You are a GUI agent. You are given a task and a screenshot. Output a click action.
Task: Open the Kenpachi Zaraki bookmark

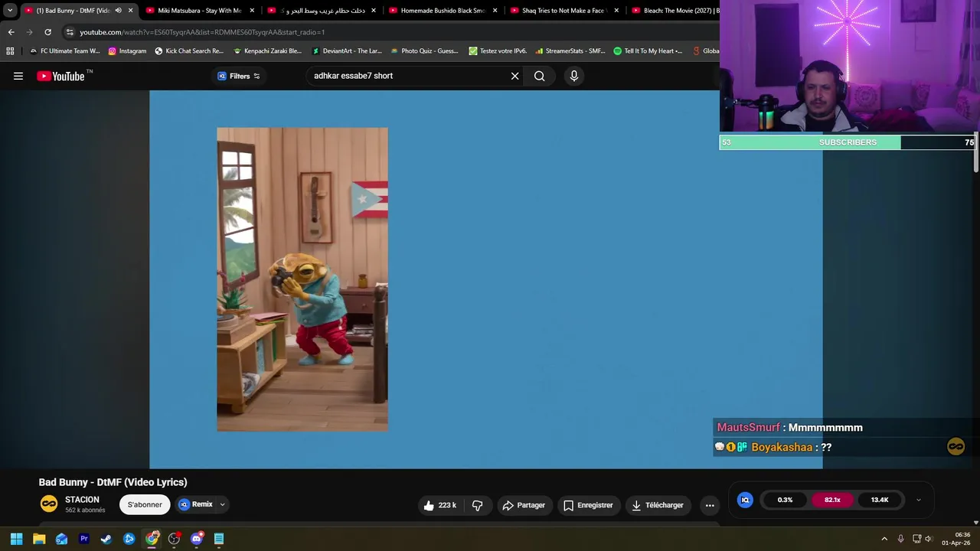[267, 51]
